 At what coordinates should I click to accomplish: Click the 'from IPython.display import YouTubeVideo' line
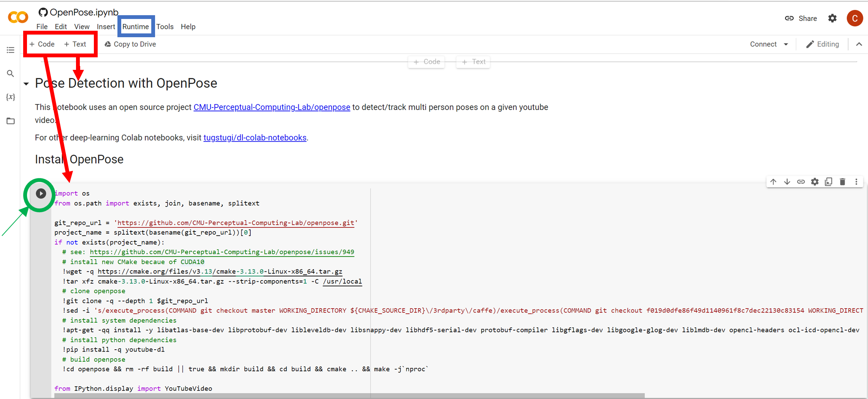pos(133,388)
